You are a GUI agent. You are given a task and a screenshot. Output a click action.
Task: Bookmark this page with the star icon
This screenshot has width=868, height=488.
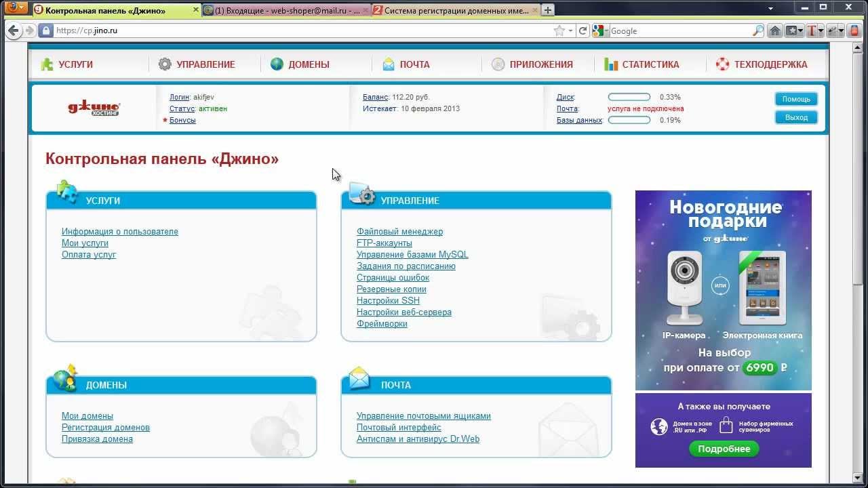click(x=559, y=30)
